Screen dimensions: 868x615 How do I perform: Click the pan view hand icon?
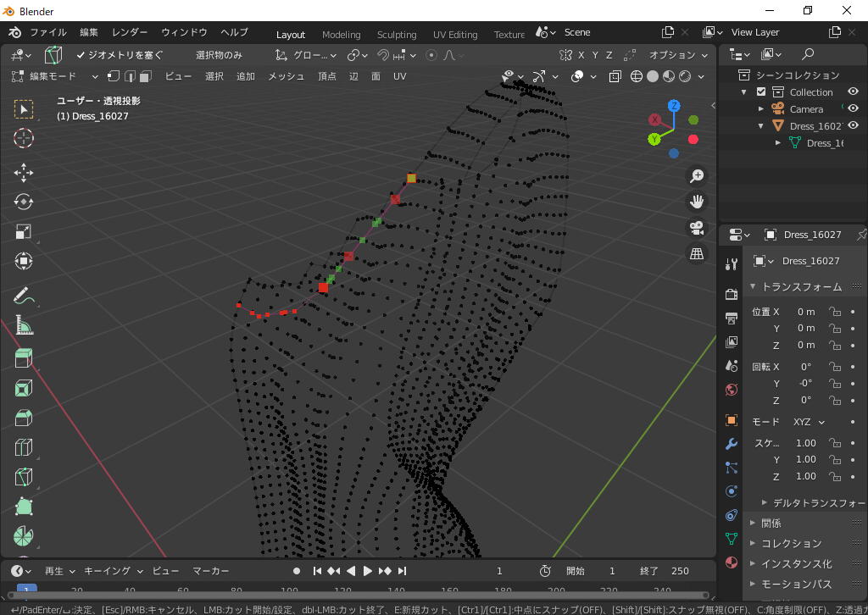point(697,202)
